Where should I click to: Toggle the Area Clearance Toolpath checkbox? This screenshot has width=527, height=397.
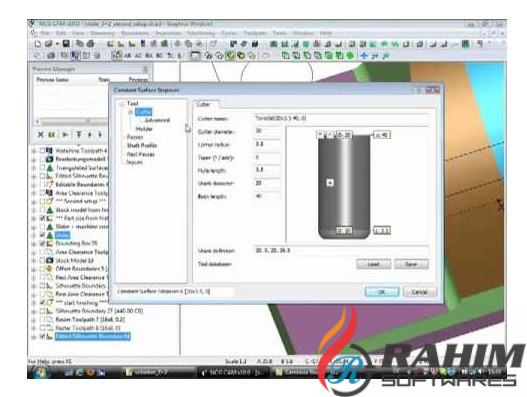[x=42, y=193]
